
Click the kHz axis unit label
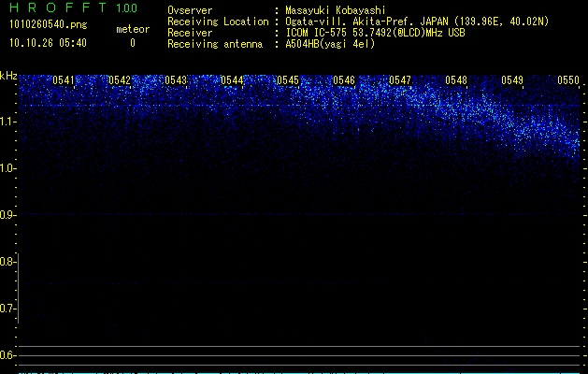(x=8, y=76)
